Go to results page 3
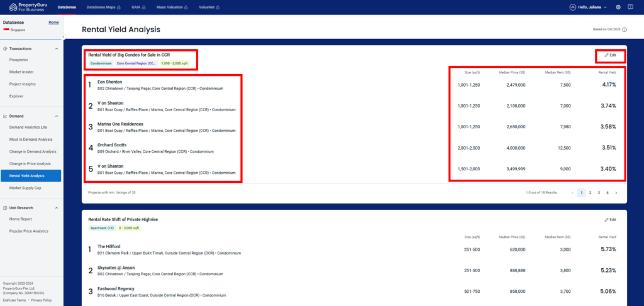This screenshot has width=644, height=306. (599, 192)
